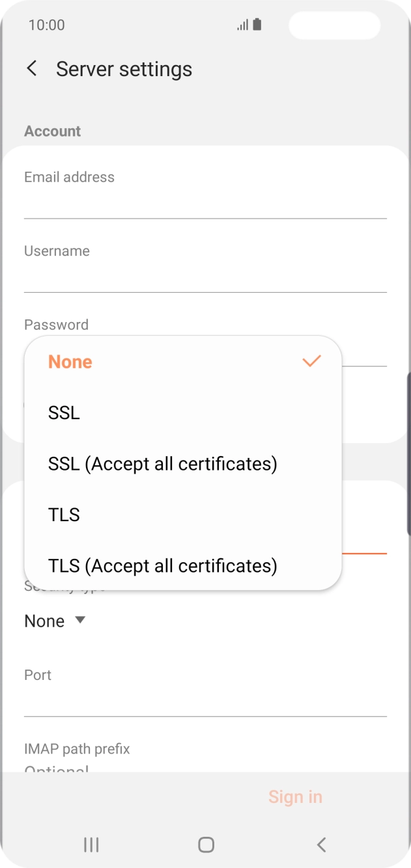411x868 pixels.
Task: Click the clock in the status bar
Action: tap(40, 25)
